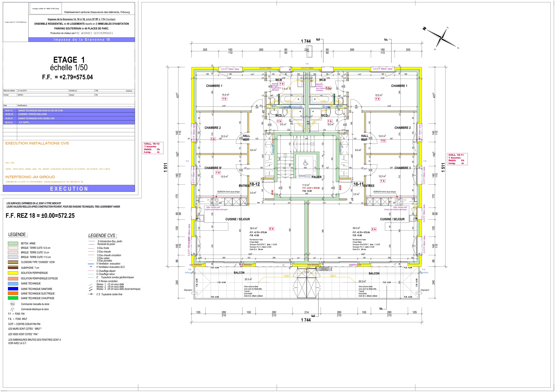Image resolution: width=555 pixels, height=392 pixels.
Task: Click the Tuyauterie isolée finie legend symbol
Action: click(91, 294)
